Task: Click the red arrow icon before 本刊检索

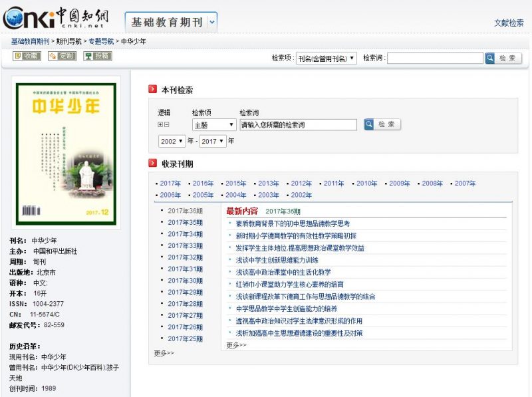Action: pyautogui.click(x=152, y=88)
